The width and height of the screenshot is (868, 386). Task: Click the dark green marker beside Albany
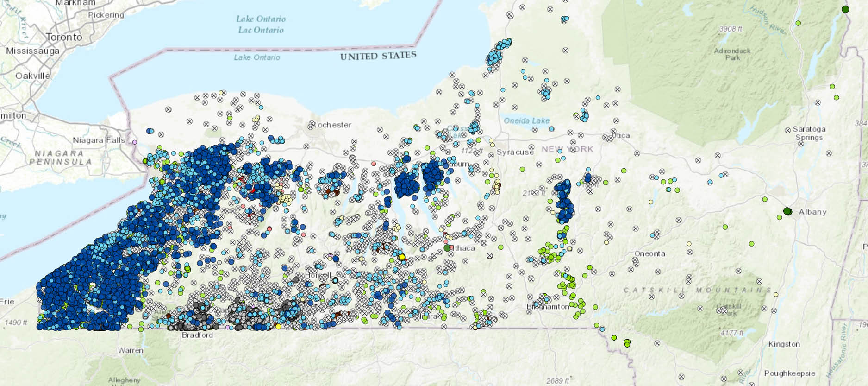click(787, 211)
